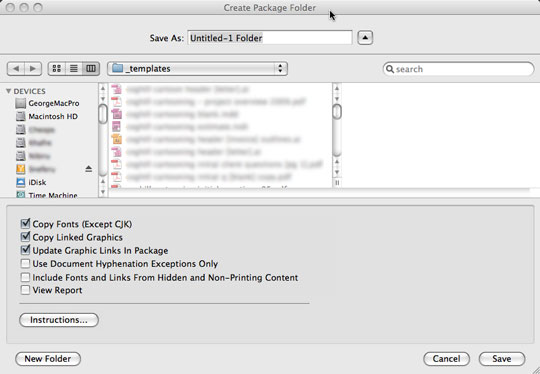Click Save to create the package

click(502, 359)
